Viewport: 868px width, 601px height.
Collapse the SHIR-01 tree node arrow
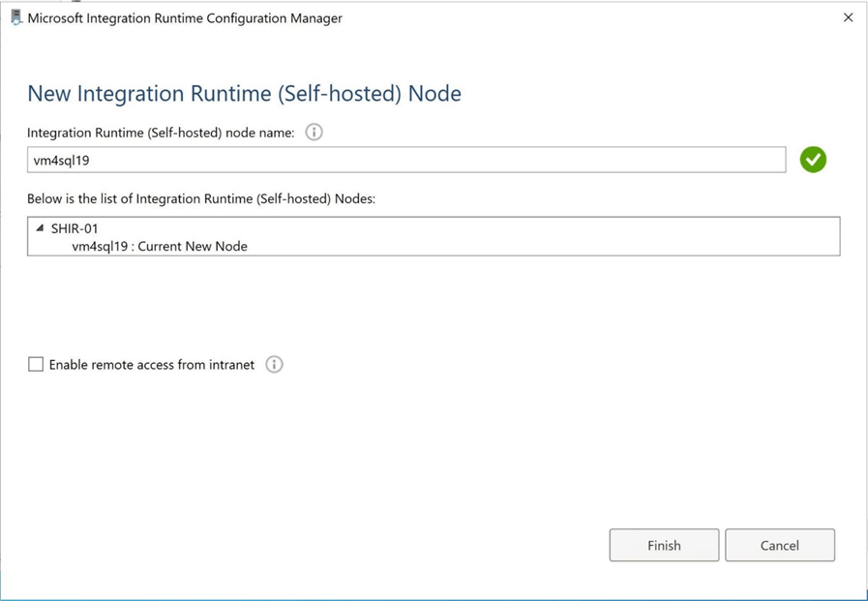tap(40, 228)
